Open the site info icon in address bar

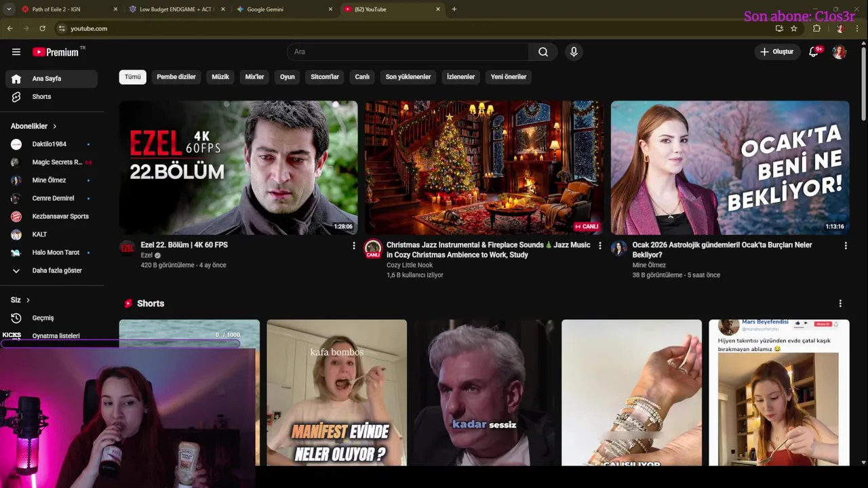[x=62, y=28]
